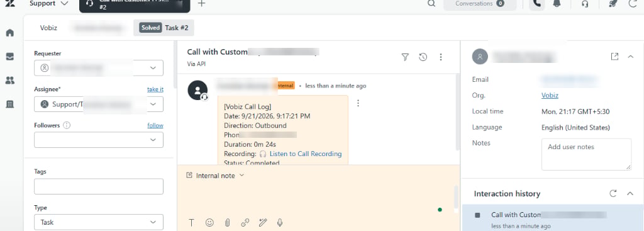Open the Support product dropdown
Image resolution: width=644 pixels, height=231 pixels.
(49, 4)
